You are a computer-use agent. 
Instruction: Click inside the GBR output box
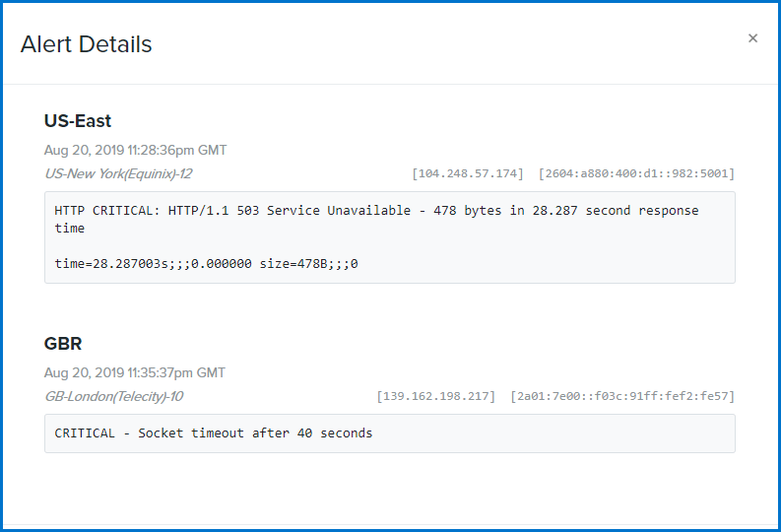(389, 433)
